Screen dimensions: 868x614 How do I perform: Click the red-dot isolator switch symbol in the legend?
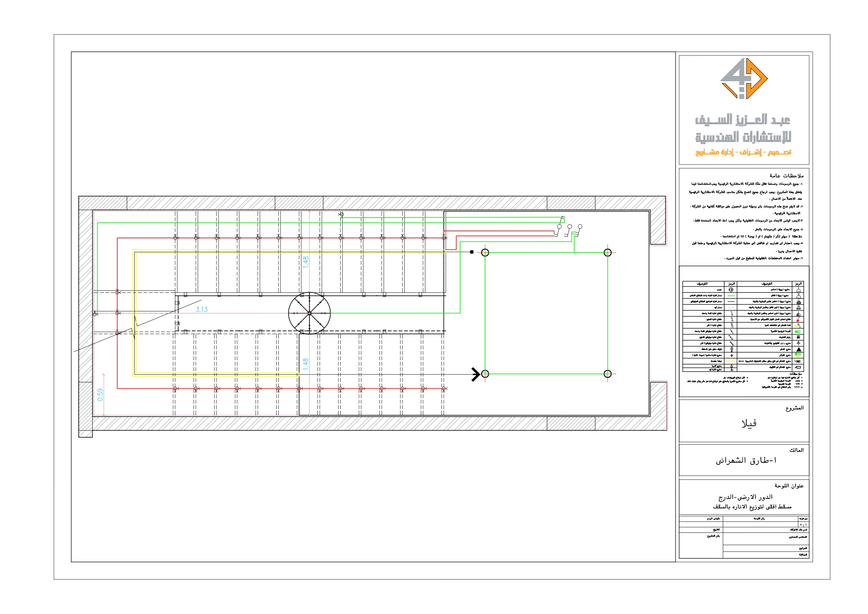pyautogui.click(x=798, y=320)
